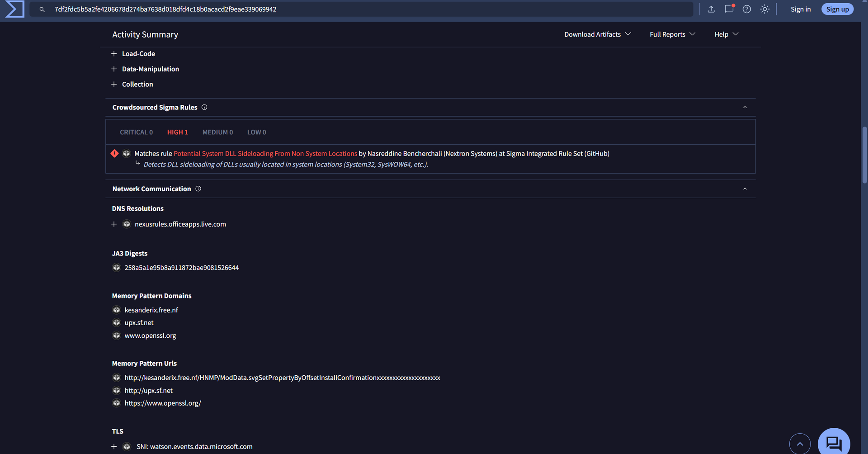Expand the watson.events.data.microsoft.com TLS entry
The height and width of the screenshot is (454, 868).
114,446
